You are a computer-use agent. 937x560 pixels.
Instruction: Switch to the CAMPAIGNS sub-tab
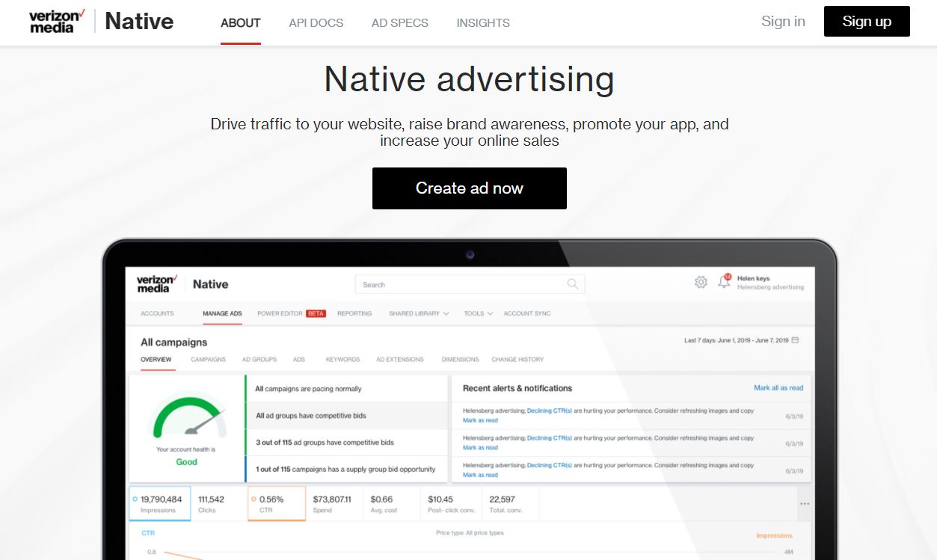(208, 360)
